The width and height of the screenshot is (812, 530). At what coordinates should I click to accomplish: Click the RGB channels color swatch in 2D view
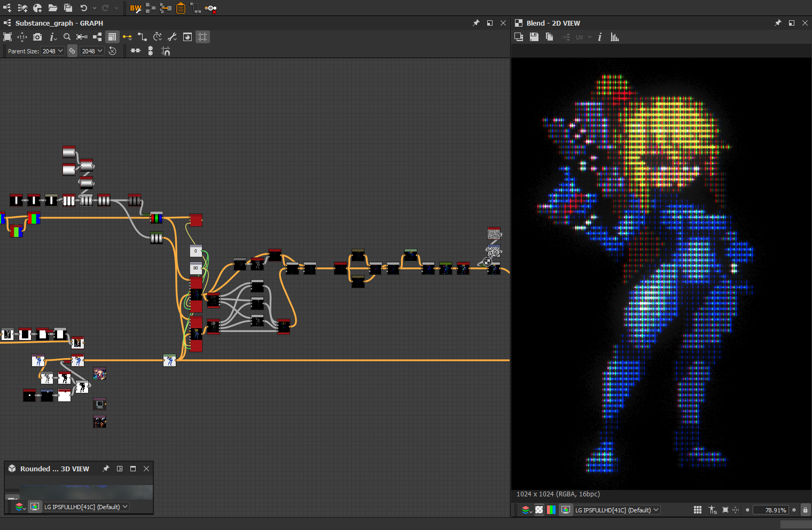551,510
